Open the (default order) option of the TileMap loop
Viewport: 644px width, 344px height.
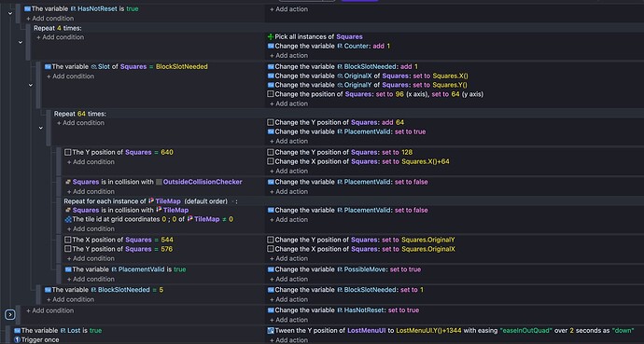pos(205,201)
